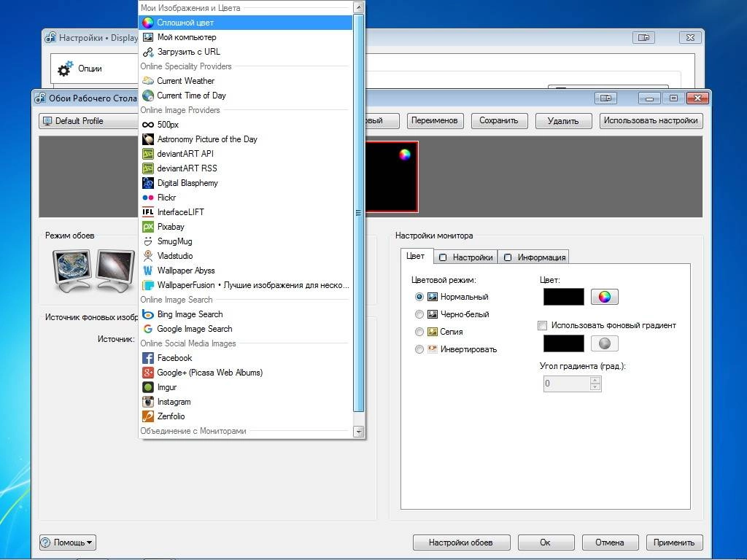This screenshot has width=747, height=560.
Task: Enable Использовать фоновый градиент checkbox
Action: 542,325
